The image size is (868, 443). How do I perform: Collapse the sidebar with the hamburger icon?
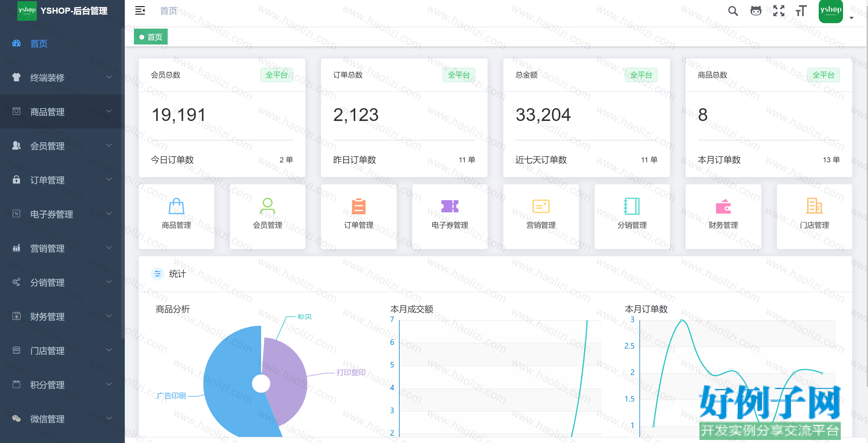[140, 11]
